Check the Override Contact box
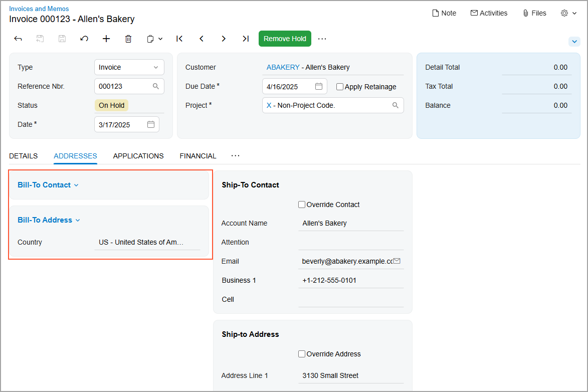The height and width of the screenshot is (392, 588). pyautogui.click(x=302, y=205)
